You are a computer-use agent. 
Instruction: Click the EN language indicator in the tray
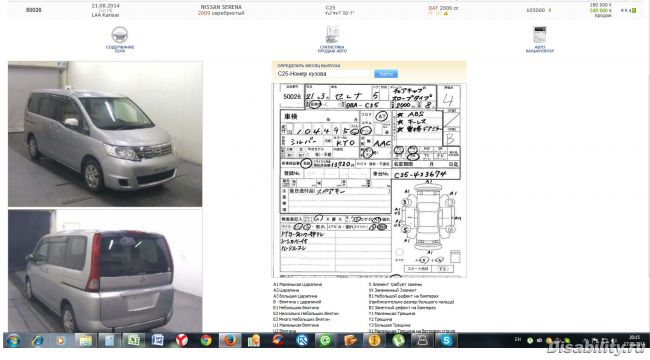pyautogui.click(x=518, y=339)
